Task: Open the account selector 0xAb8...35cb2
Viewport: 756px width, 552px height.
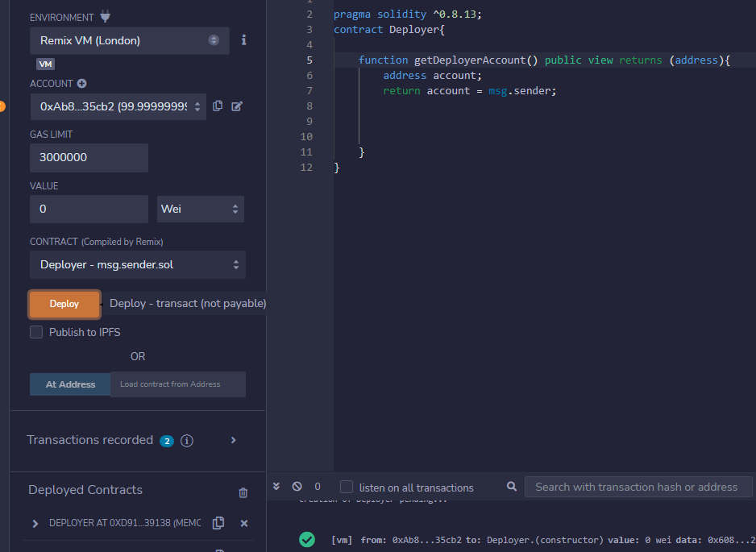Action: pyautogui.click(x=118, y=106)
